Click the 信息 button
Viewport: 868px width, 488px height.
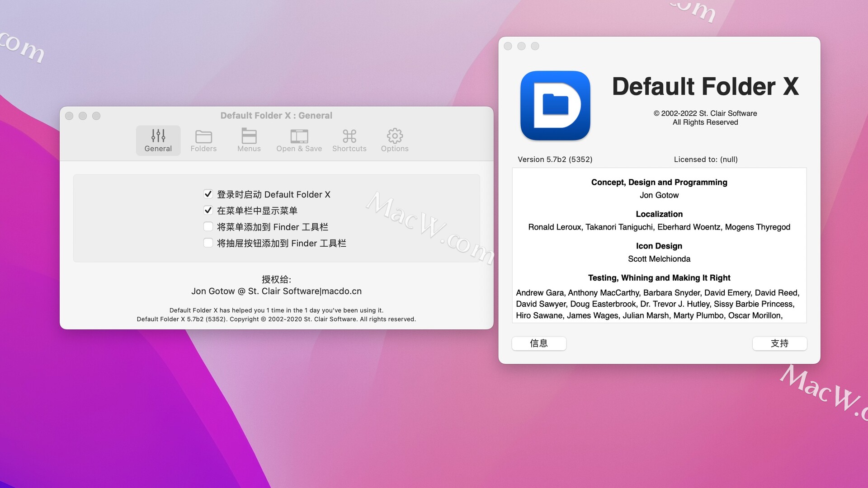click(539, 343)
